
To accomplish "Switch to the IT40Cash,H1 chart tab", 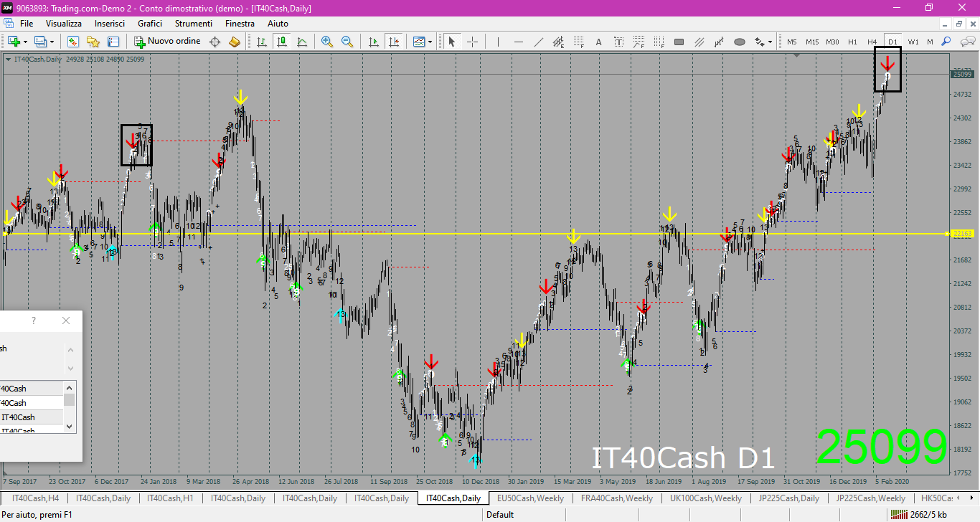I will [170, 498].
